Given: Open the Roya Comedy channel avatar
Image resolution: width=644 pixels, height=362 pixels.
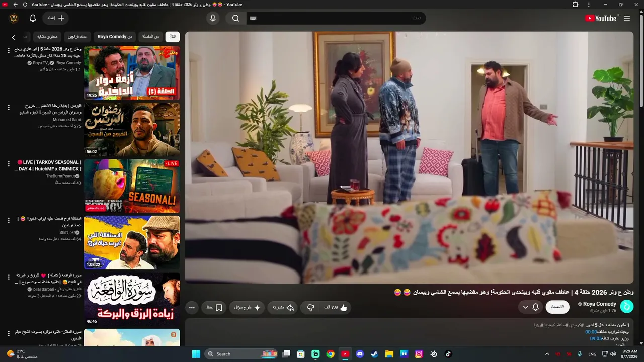Looking at the screenshot, I should coord(627,306).
